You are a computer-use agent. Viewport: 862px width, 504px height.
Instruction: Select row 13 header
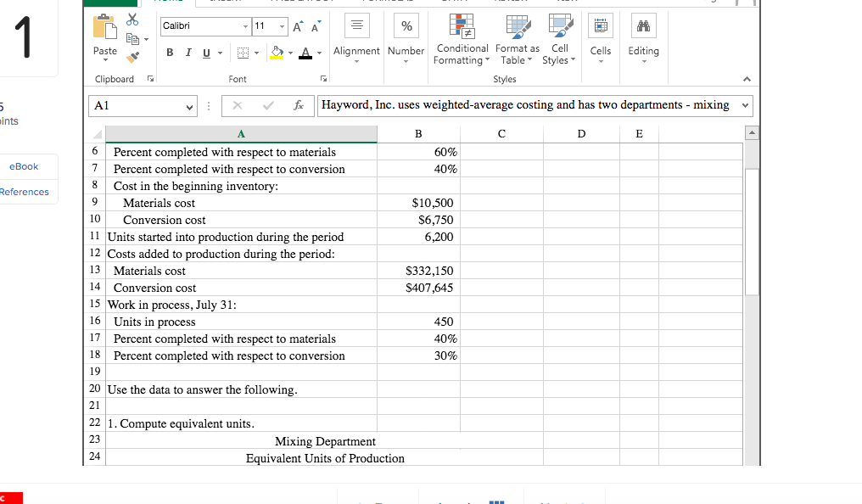[95, 270]
